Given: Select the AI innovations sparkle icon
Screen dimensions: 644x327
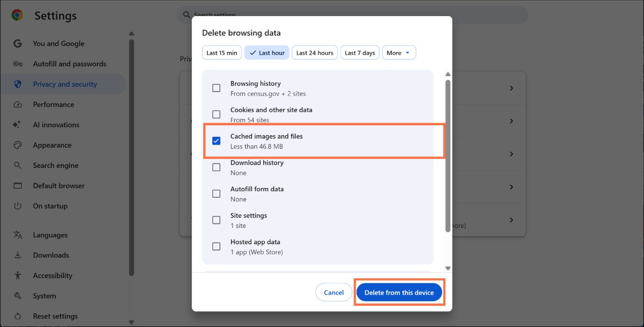Looking at the screenshot, I should 18,124.
